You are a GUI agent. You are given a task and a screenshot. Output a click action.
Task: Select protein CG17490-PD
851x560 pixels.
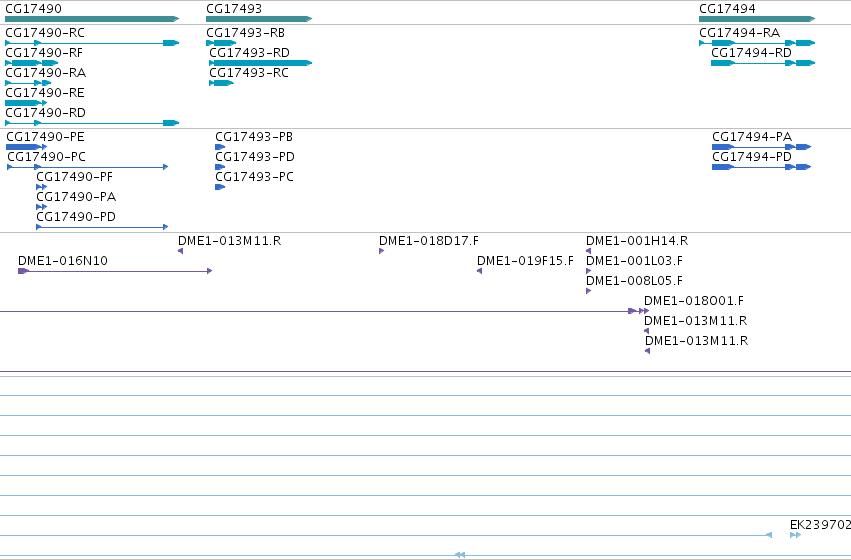[76, 217]
